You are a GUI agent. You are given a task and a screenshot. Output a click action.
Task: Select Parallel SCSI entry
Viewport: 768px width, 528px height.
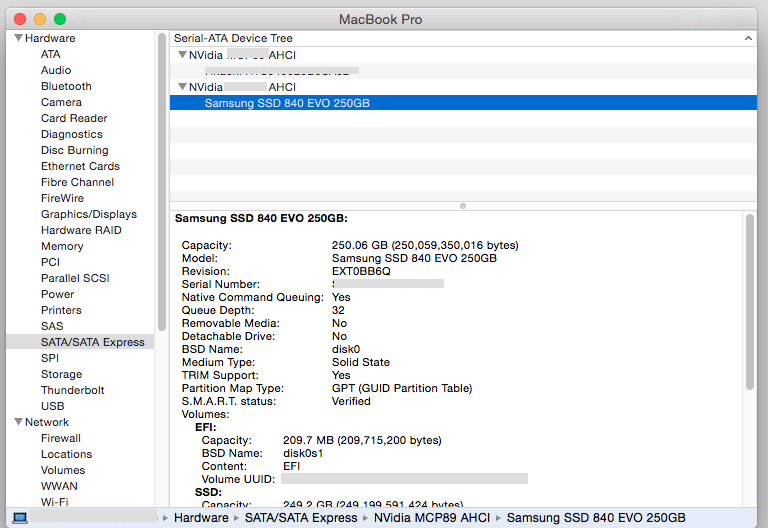(x=75, y=278)
